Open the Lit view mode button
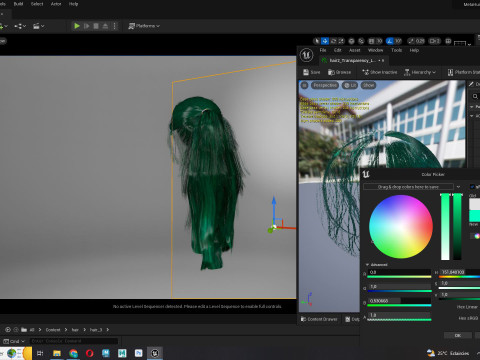480x360 pixels. 350,85
